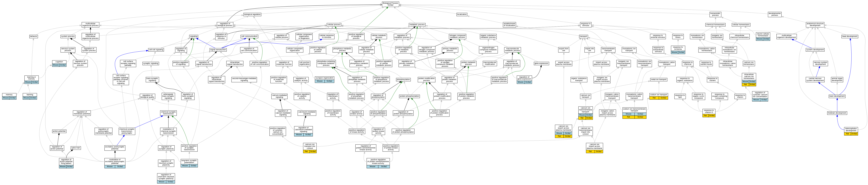Select the 'central nervous system development' node

[815, 80]
